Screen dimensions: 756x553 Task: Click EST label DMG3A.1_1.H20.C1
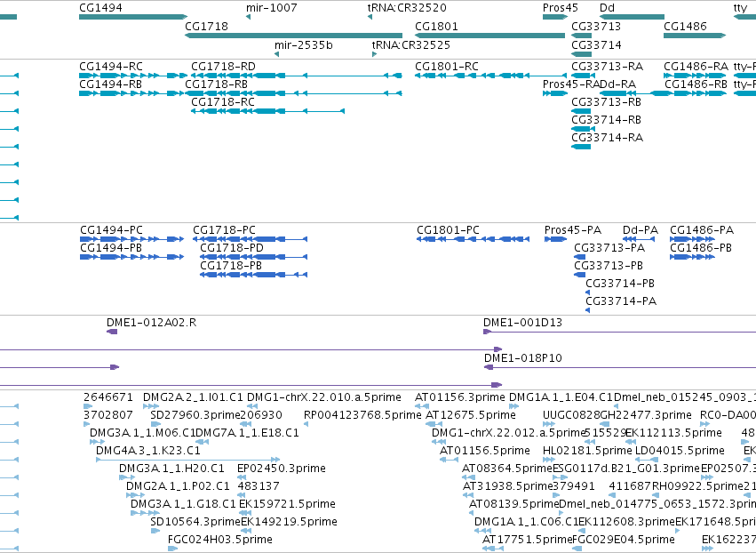pyautogui.click(x=171, y=469)
